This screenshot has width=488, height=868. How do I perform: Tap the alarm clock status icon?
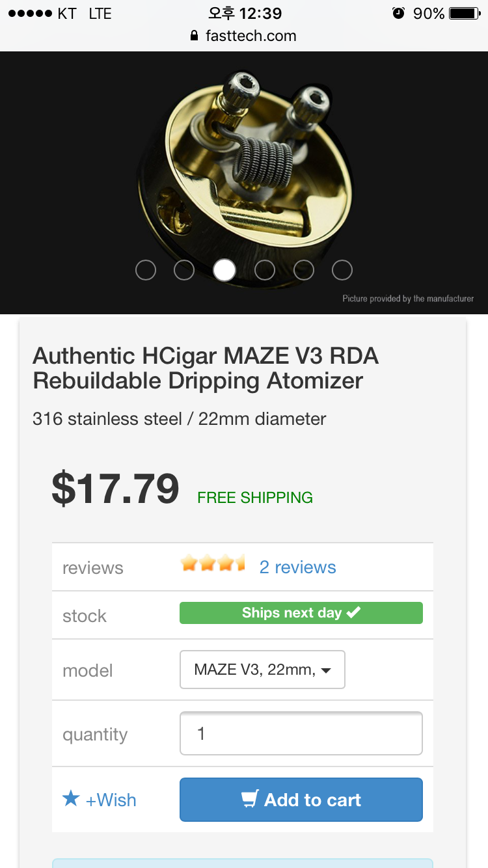point(398,13)
